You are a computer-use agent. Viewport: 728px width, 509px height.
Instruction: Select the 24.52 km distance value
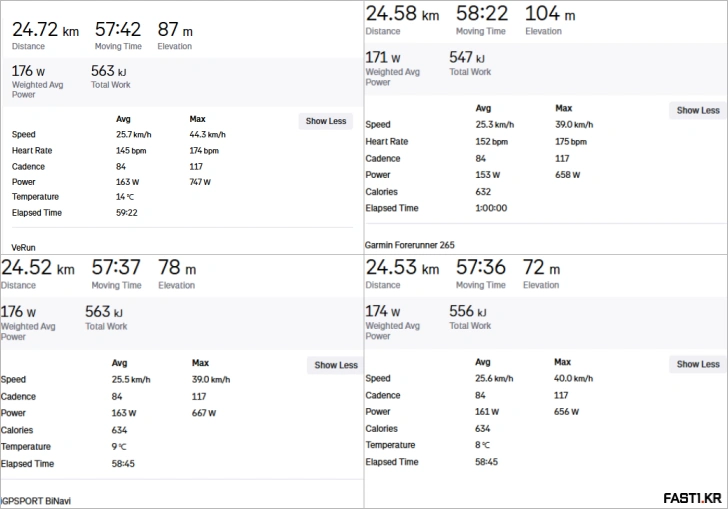coord(37,268)
